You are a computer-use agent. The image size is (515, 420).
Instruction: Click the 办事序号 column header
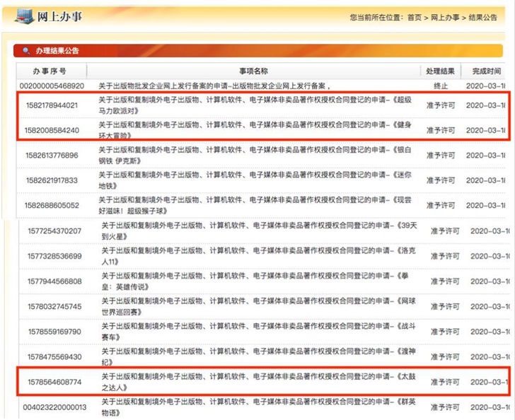(x=50, y=71)
